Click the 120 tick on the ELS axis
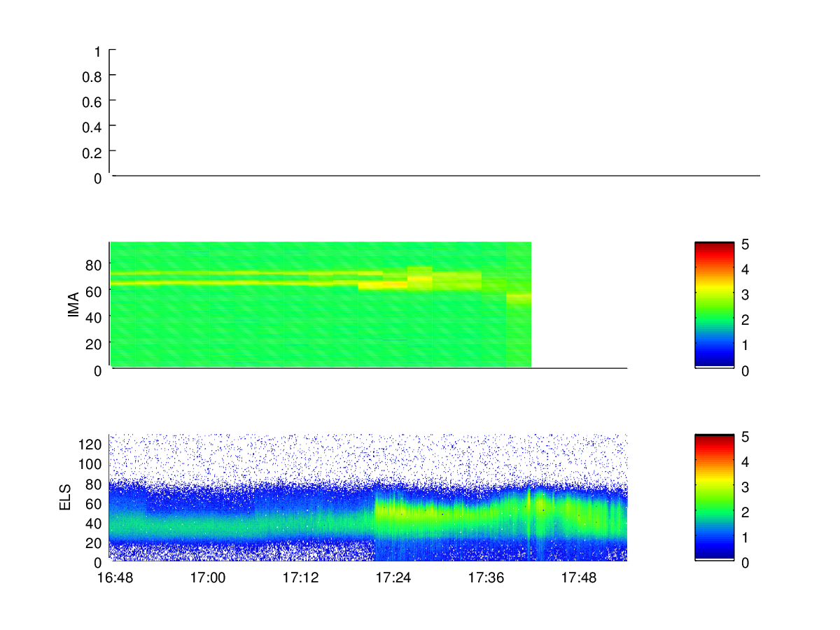The height and width of the screenshot is (630, 840). (x=91, y=444)
